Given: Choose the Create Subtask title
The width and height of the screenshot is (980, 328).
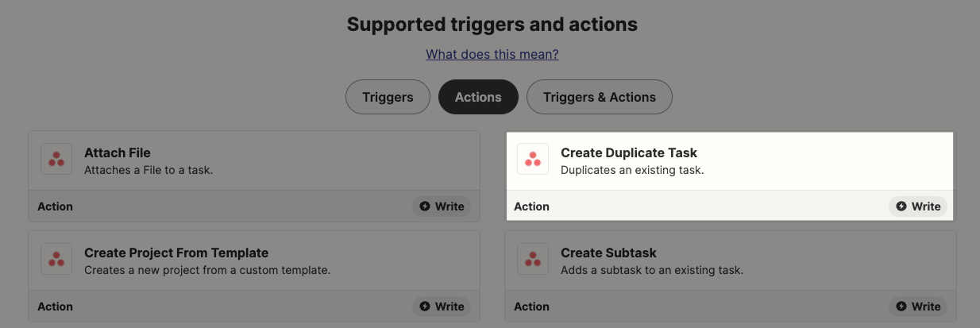Looking at the screenshot, I should click(608, 253).
